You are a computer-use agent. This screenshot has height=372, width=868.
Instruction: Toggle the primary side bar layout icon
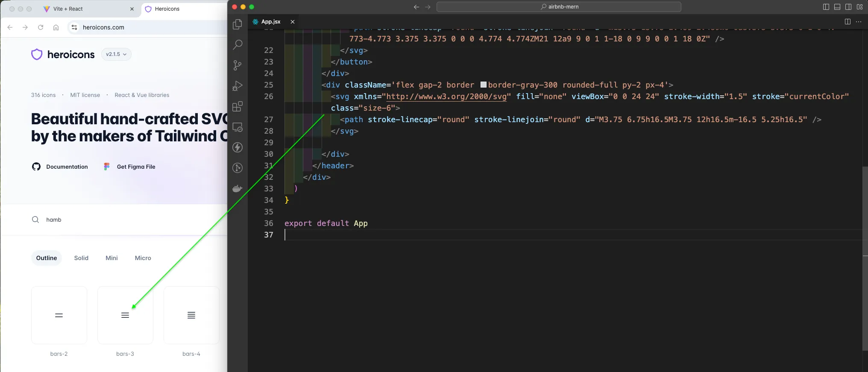(826, 7)
